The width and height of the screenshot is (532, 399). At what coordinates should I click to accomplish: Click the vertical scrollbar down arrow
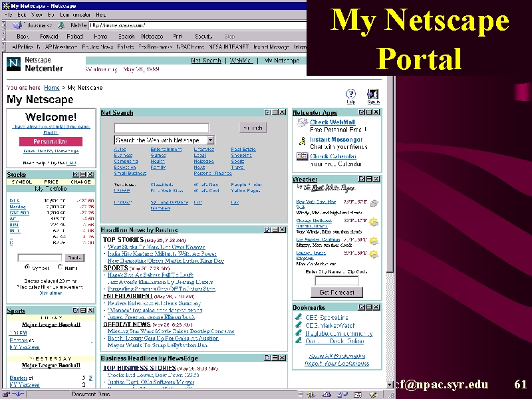[x=390, y=384]
